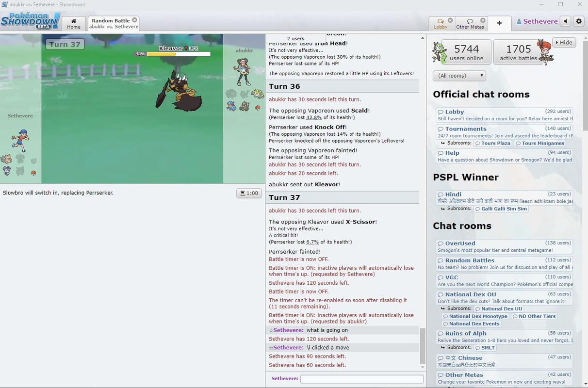Click the Pokémon Showdown logo
Screen dimensions: 588x388
coord(31,21)
